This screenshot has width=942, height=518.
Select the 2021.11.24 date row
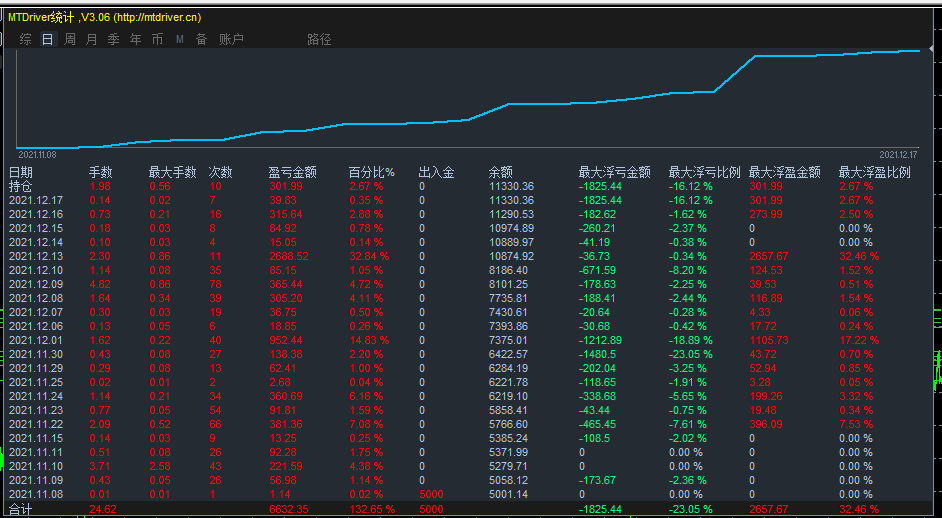coord(36,396)
